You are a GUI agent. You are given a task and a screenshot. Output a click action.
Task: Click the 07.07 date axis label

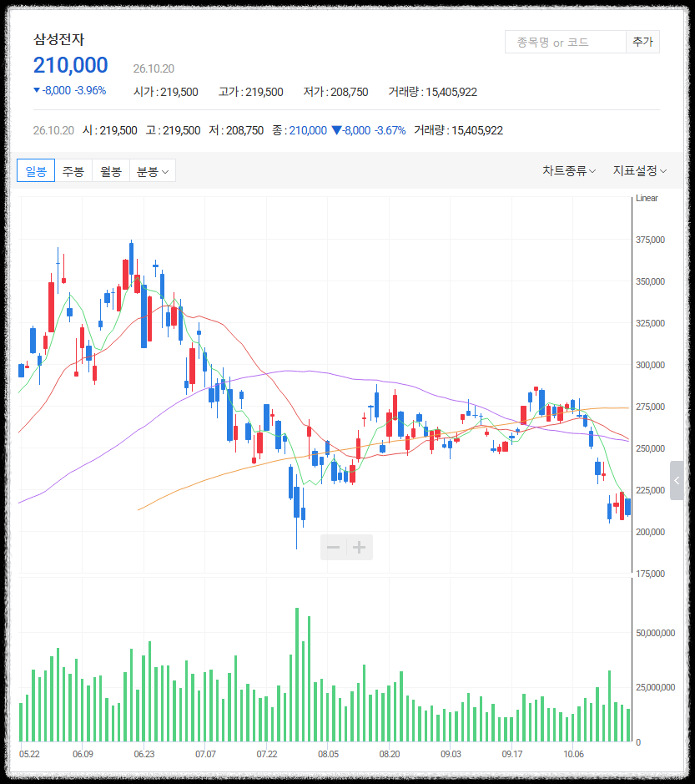click(205, 754)
